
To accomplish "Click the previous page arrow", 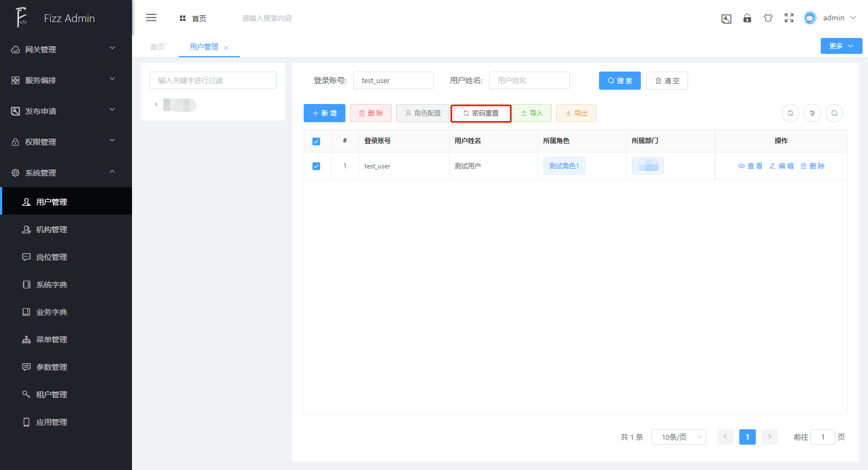I will pyautogui.click(x=726, y=437).
